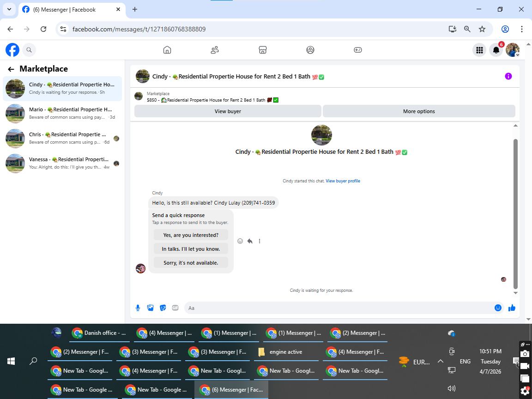
Task: Open the Gaming controller icon
Action: pyautogui.click(x=358, y=50)
